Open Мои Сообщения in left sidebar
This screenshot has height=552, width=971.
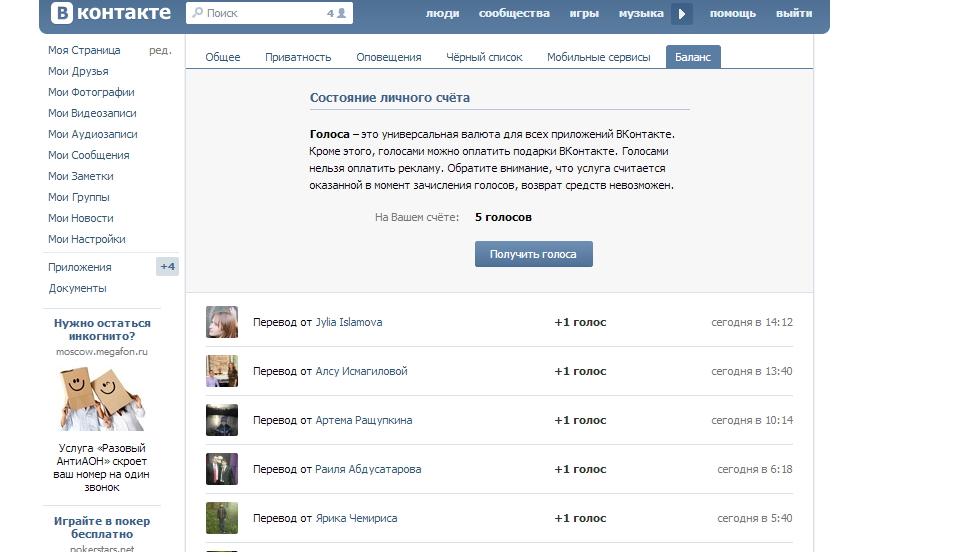coord(88,155)
